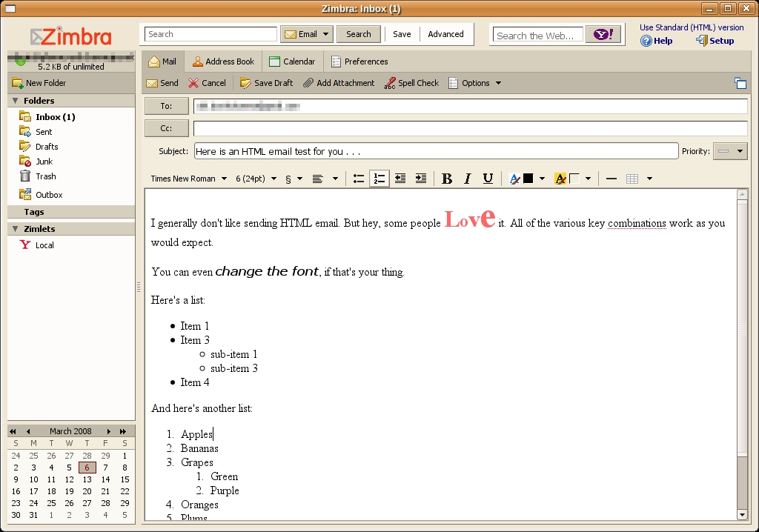Click the decrease indent (outdent) icon
The height and width of the screenshot is (532, 759).
click(400, 179)
